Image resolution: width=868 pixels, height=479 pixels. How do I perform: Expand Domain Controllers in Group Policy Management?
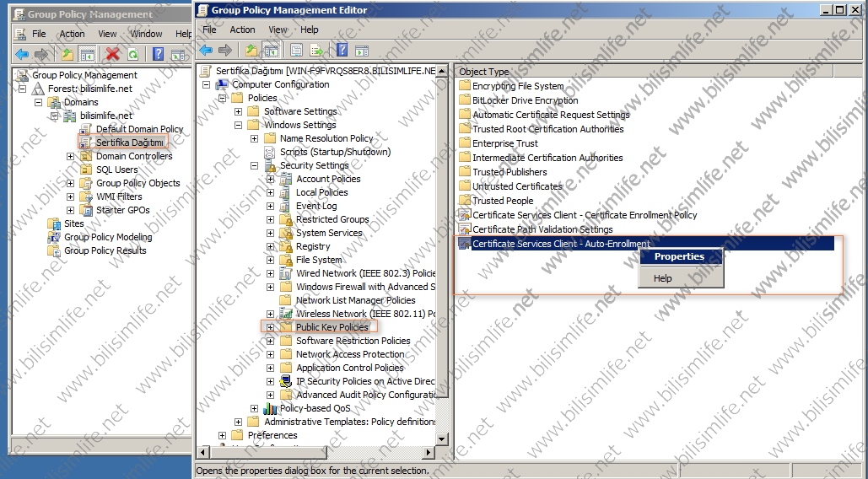(70, 156)
